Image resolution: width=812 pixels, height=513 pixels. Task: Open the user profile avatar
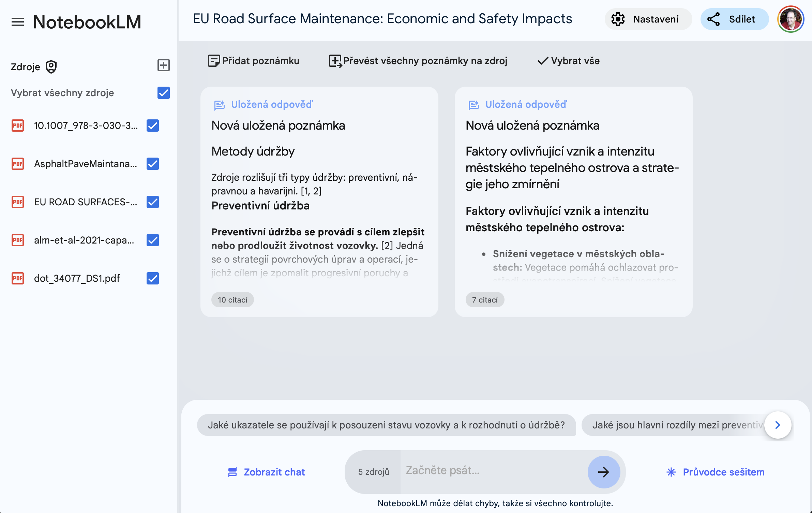[791, 19]
